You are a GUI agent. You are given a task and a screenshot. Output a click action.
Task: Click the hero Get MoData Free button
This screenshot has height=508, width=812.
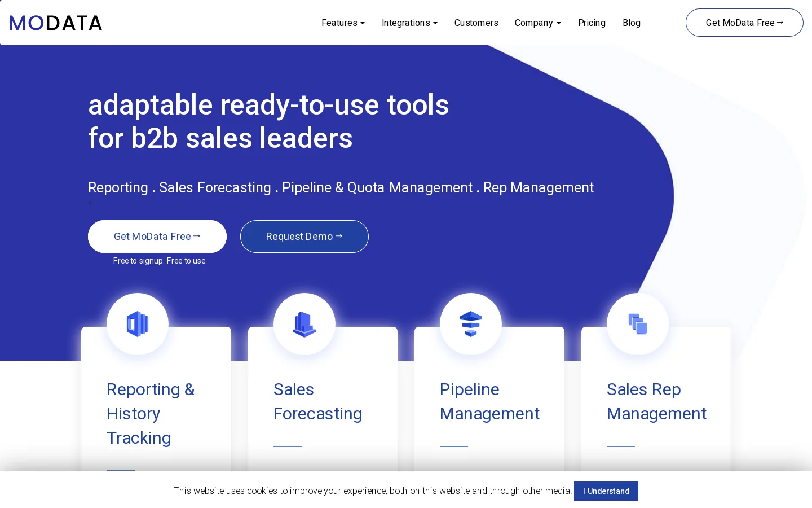(x=157, y=237)
